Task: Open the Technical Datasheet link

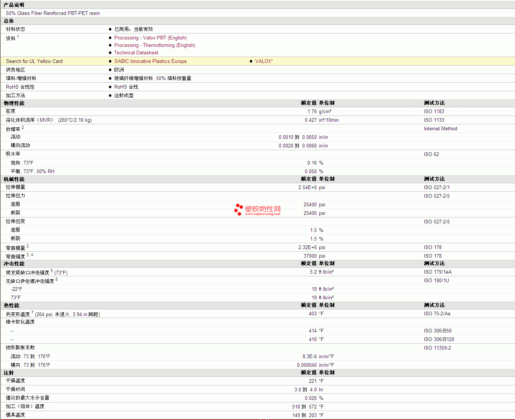Action: [136, 53]
